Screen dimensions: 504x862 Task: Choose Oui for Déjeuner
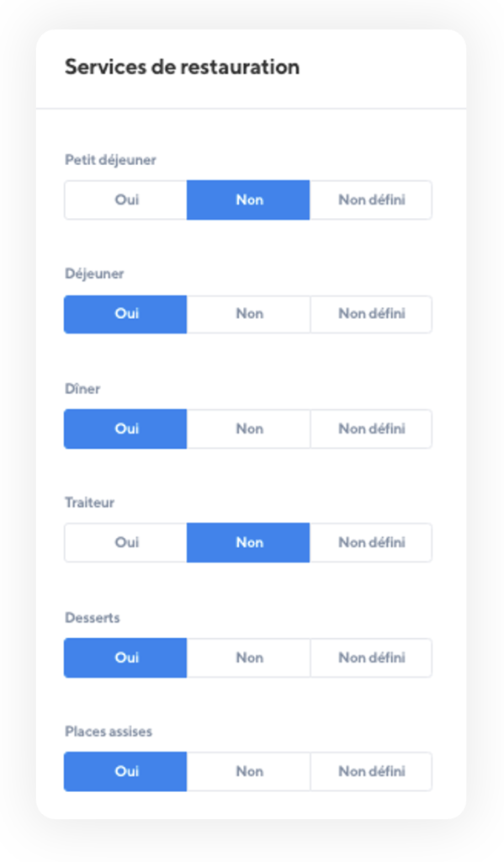[x=126, y=315]
